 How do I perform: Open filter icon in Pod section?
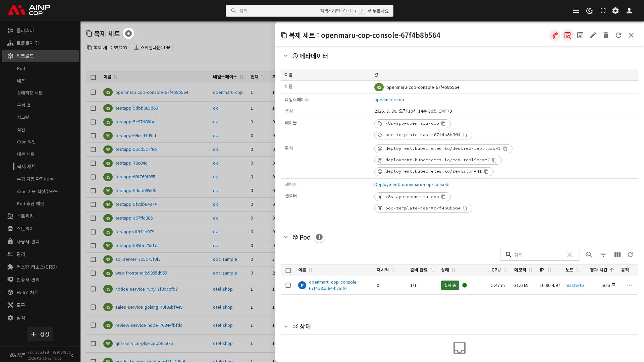click(x=603, y=255)
